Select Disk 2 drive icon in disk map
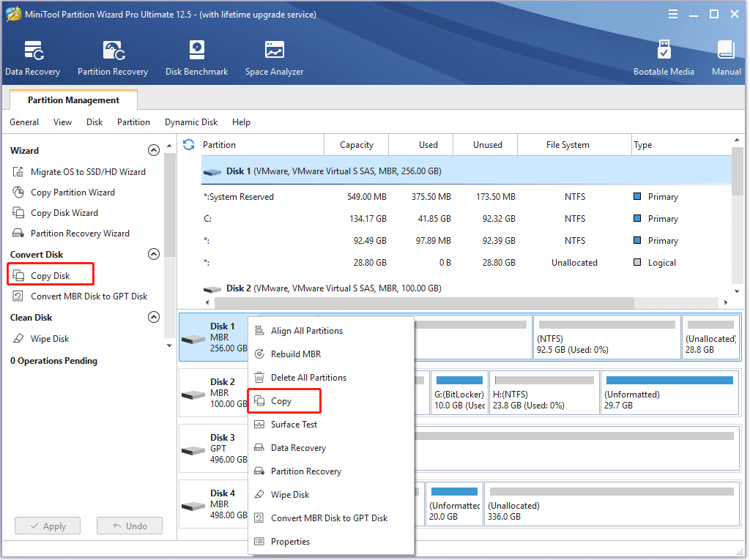This screenshot has height=560, width=750. (193, 395)
